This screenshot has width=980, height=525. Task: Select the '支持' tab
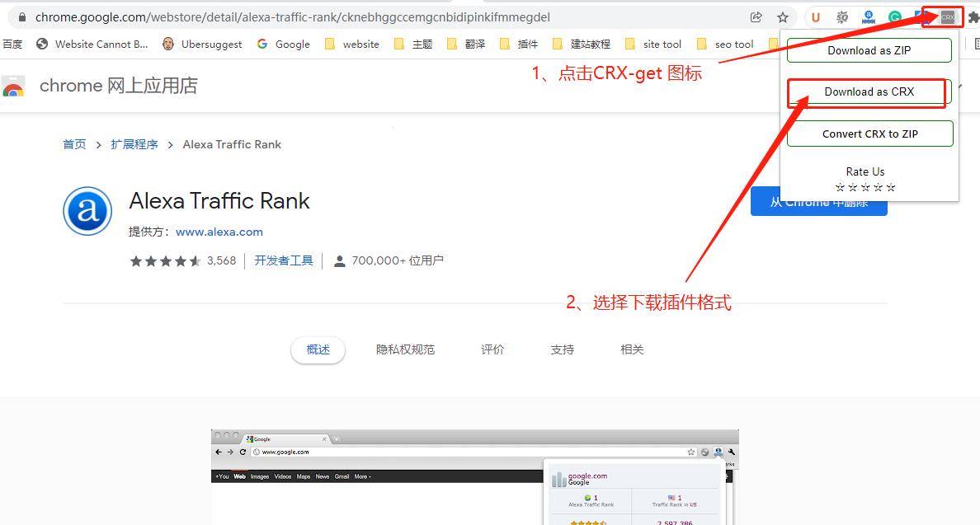pyautogui.click(x=562, y=349)
